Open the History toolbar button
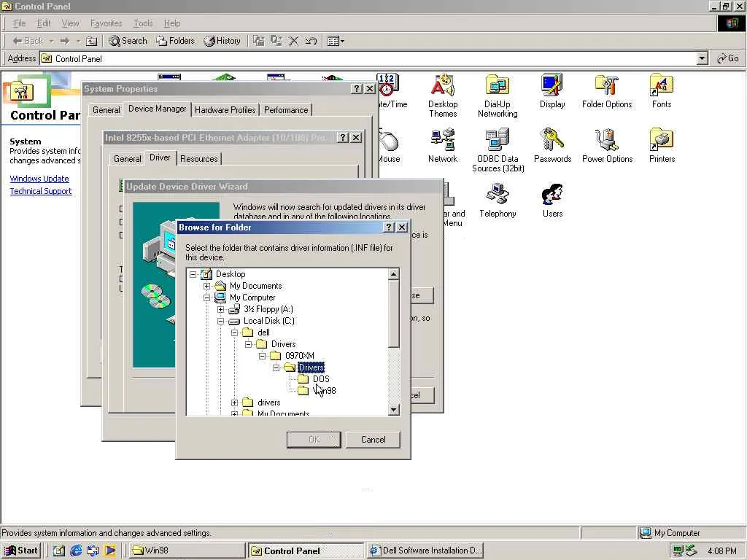 pyautogui.click(x=222, y=41)
